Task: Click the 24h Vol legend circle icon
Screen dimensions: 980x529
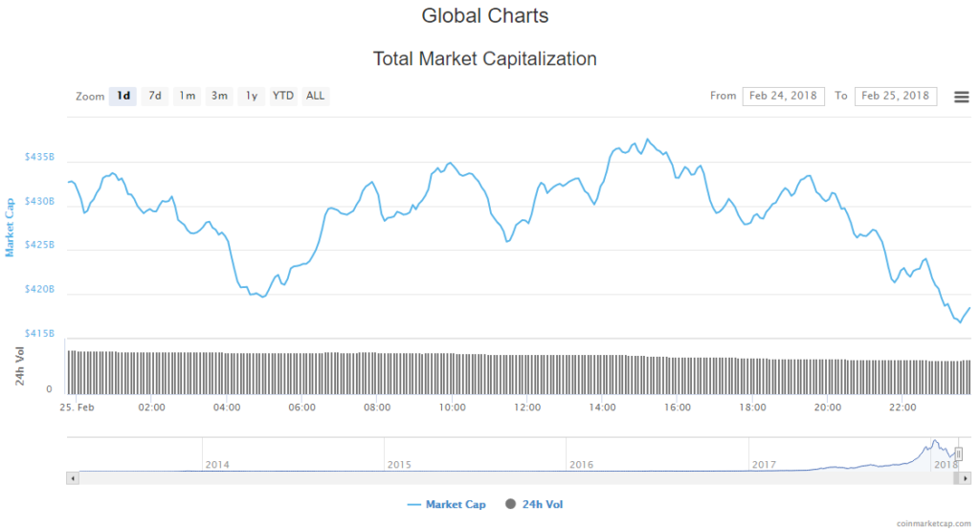Action: point(510,504)
